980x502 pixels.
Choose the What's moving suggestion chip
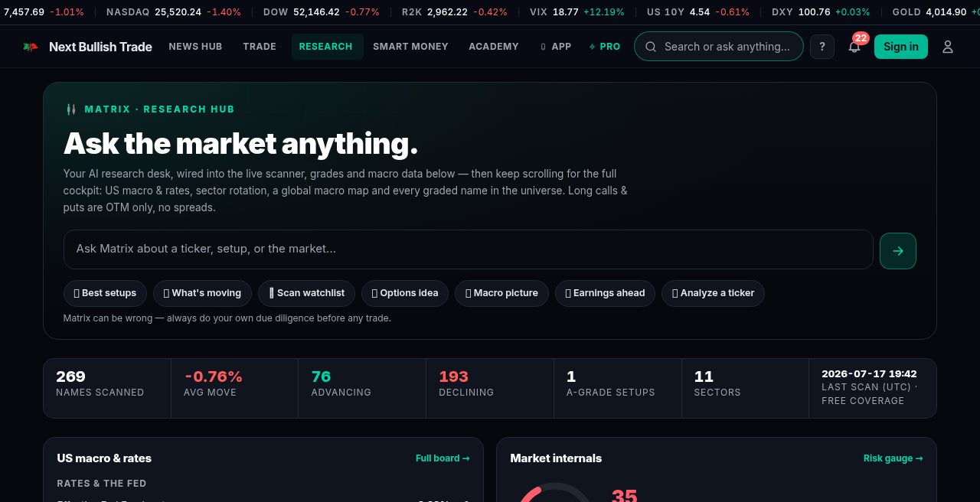[202, 293]
